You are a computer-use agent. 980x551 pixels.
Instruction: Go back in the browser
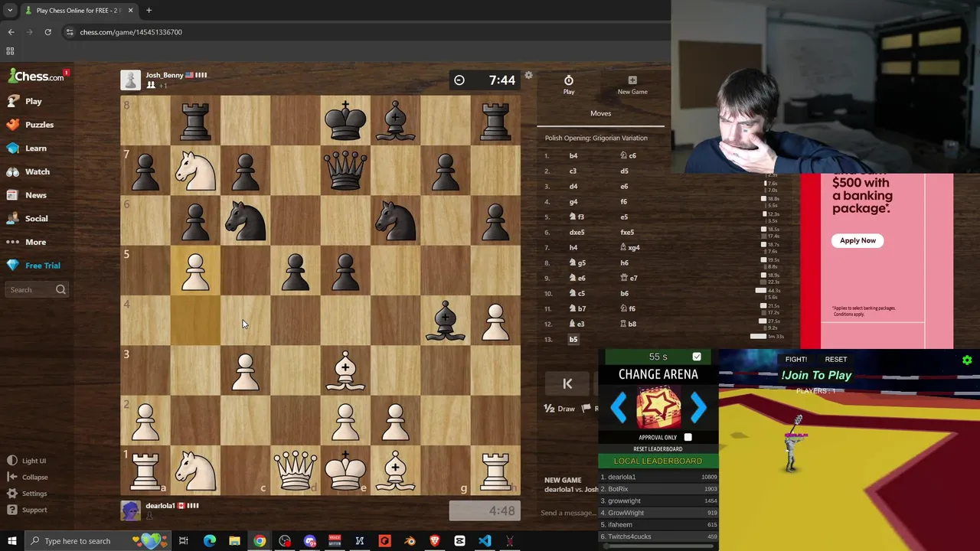click(x=11, y=32)
